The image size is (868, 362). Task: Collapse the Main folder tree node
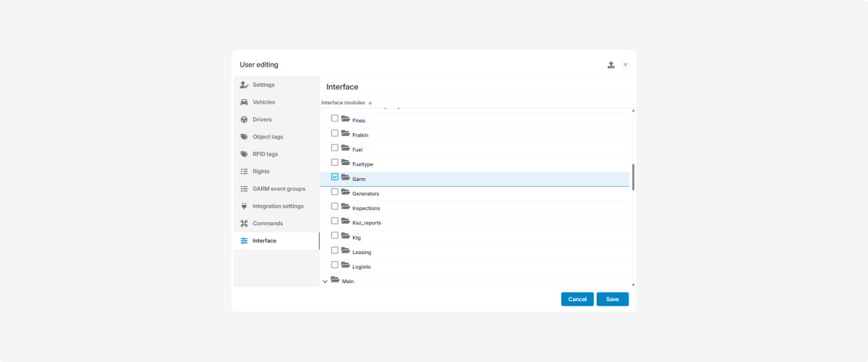[325, 281]
